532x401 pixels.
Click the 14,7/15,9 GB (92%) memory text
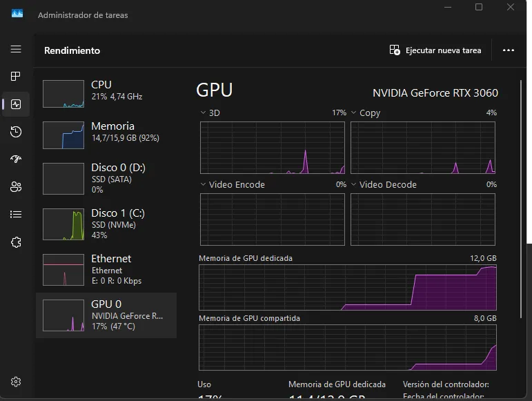125,138
